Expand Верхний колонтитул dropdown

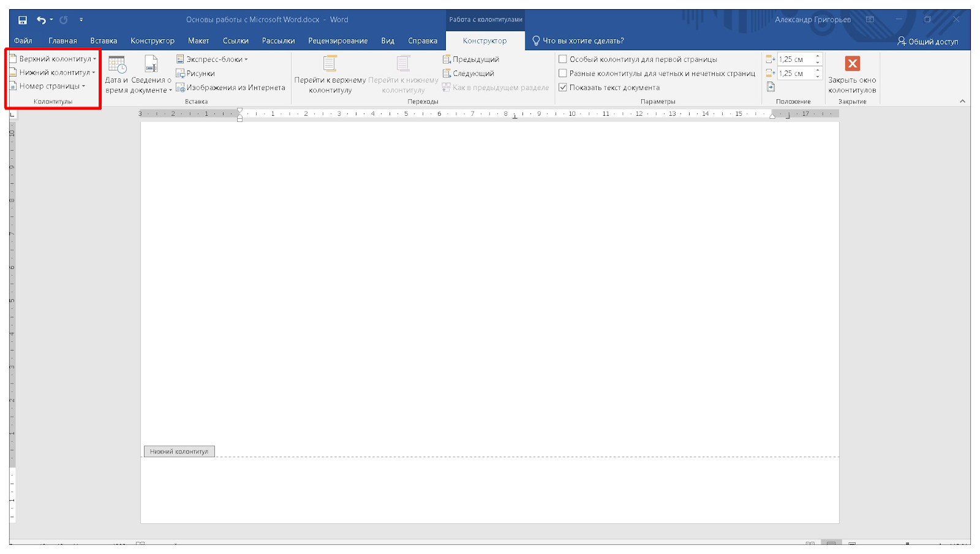click(54, 59)
